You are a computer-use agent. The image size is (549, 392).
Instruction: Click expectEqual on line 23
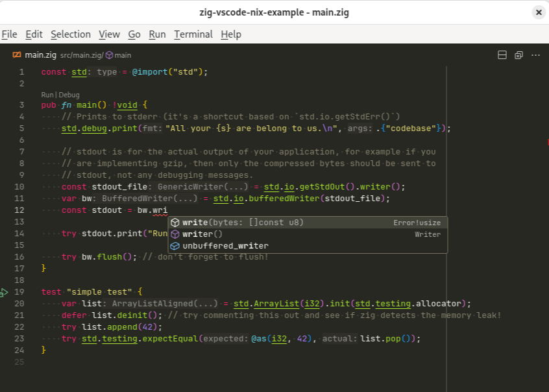point(170,338)
